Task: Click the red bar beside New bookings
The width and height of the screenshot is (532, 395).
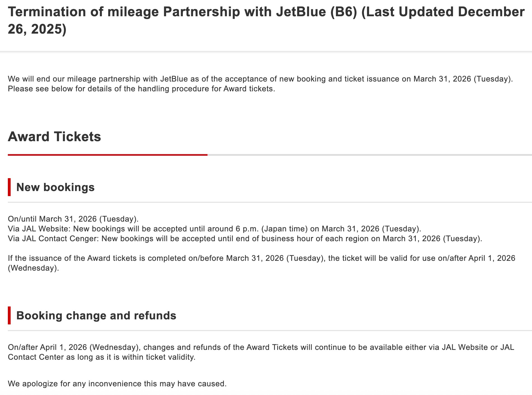Action: tap(9, 187)
